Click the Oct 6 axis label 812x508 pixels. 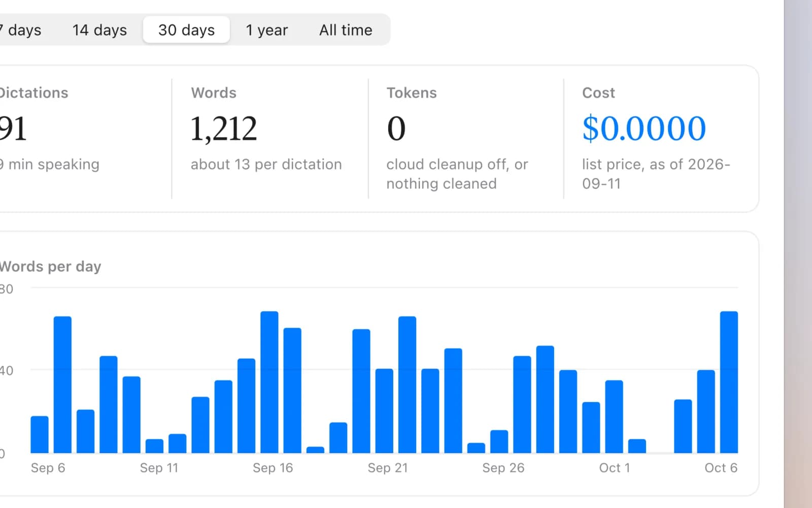click(721, 468)
